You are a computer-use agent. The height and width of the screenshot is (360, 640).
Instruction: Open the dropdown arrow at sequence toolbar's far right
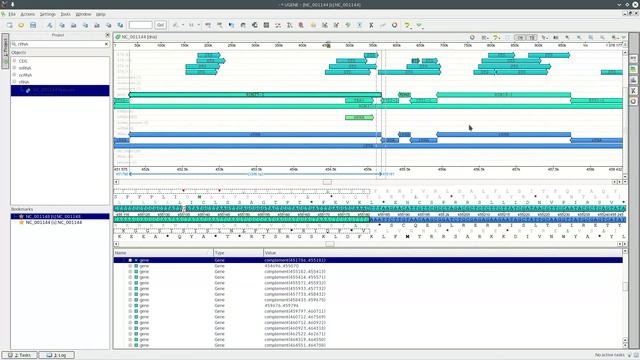623,37
